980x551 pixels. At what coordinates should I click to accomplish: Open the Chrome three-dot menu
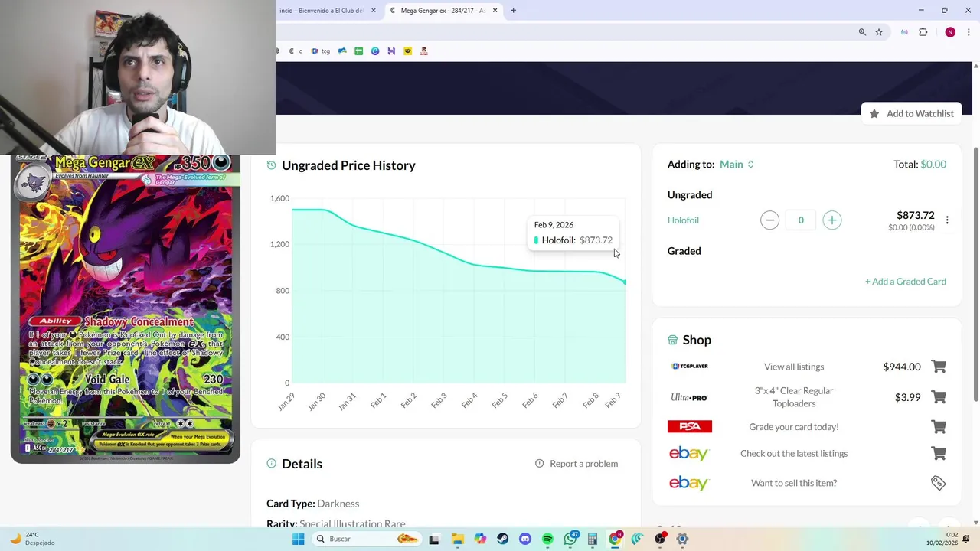point(969,32)
